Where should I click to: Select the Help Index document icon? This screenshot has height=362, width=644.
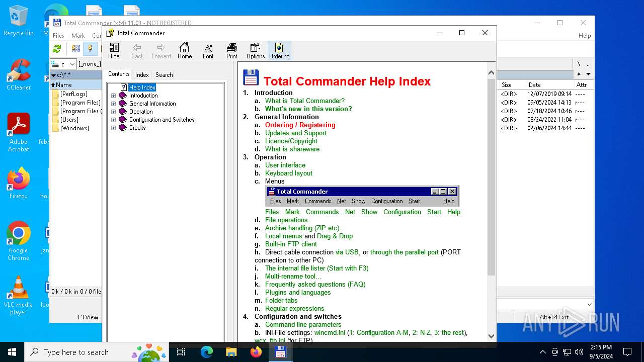pos(124,87)
